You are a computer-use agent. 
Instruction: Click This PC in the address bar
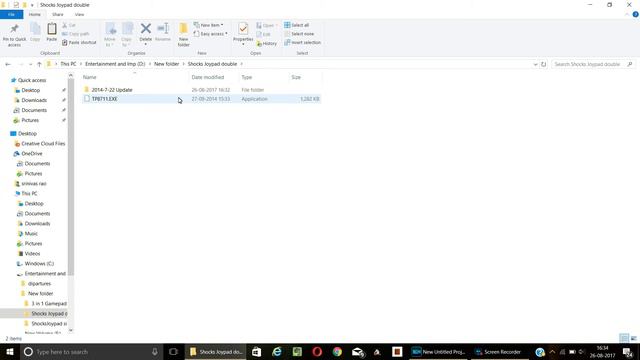[x=68, y=64]
